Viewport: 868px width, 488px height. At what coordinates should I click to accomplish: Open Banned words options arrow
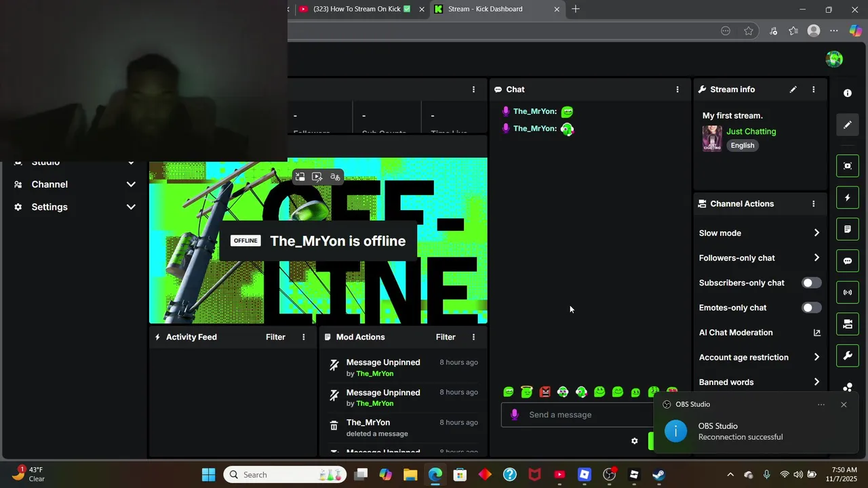tap(816, 382)
